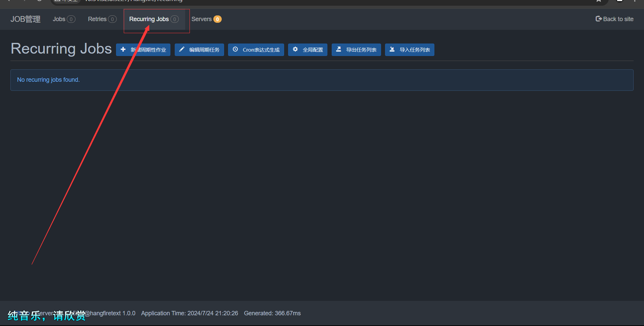Screen dimensions: 644x326
Task: Click the Retries count badge
Action: coord(112,19)
